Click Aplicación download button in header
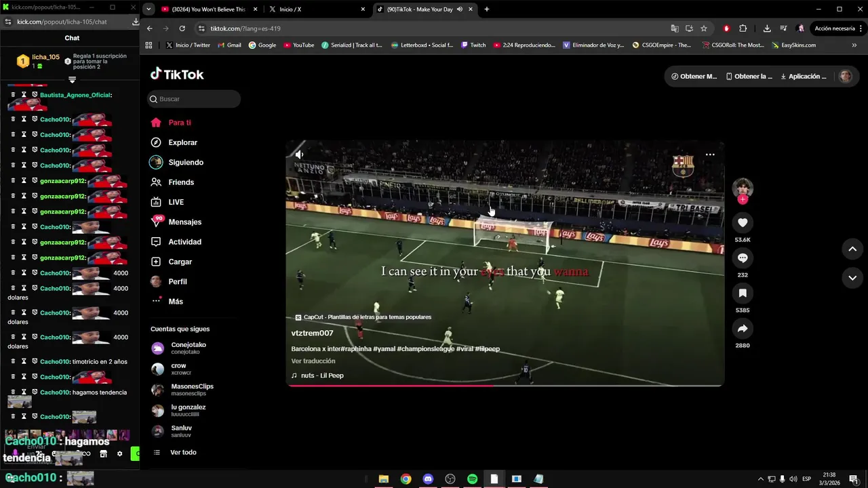 click(804, 77)
